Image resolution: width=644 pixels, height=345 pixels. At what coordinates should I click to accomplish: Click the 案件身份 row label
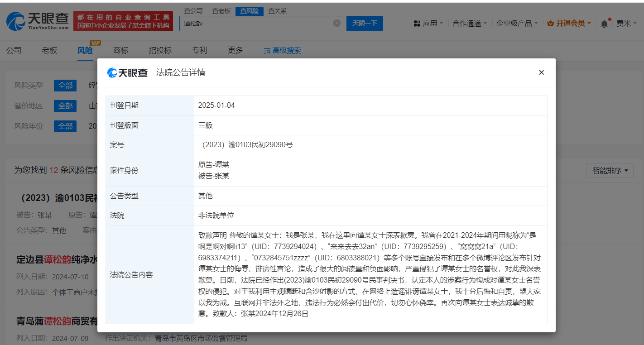click(x=125, y=171)
